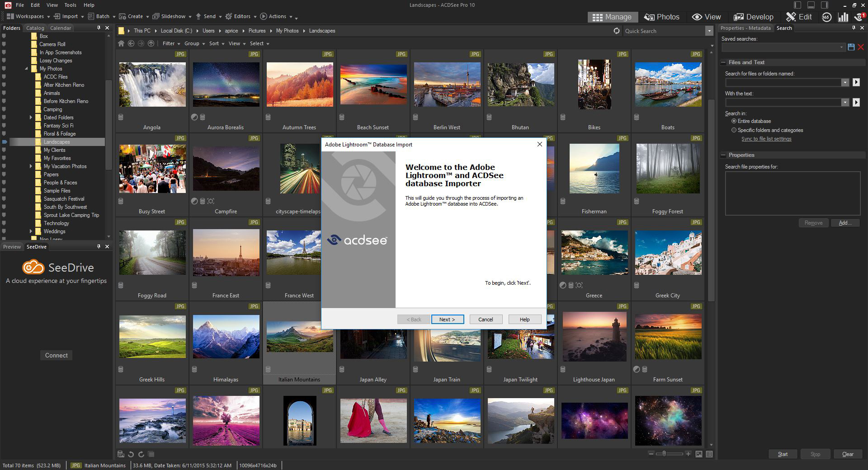The height and width of the screenshot is (470, 868).
Task: Expand the Dated Folders tree node
Action: pyautogui.click(x=31, y=117)
